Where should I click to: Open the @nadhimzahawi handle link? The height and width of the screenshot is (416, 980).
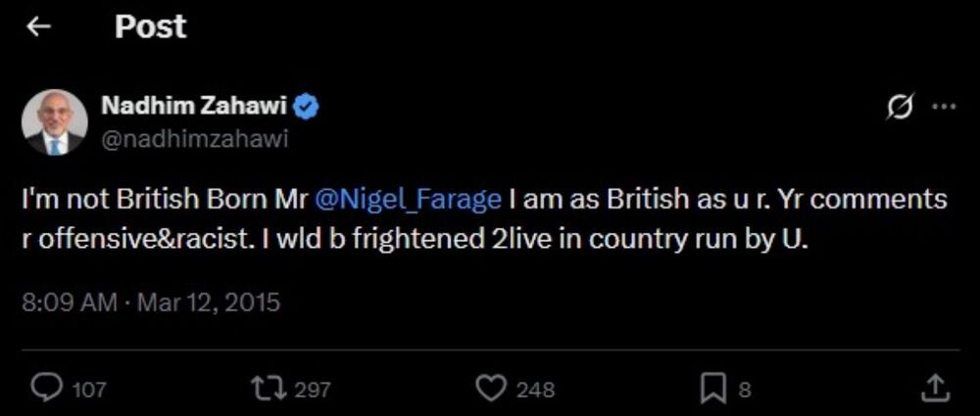(x=194, y=138)
